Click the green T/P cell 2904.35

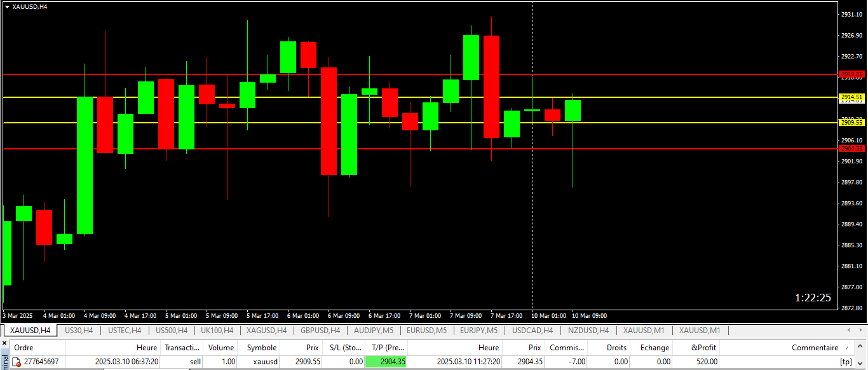point(386,362)
